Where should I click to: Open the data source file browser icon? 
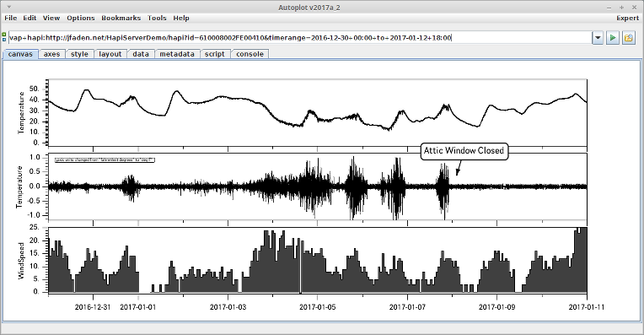[628, 38]
